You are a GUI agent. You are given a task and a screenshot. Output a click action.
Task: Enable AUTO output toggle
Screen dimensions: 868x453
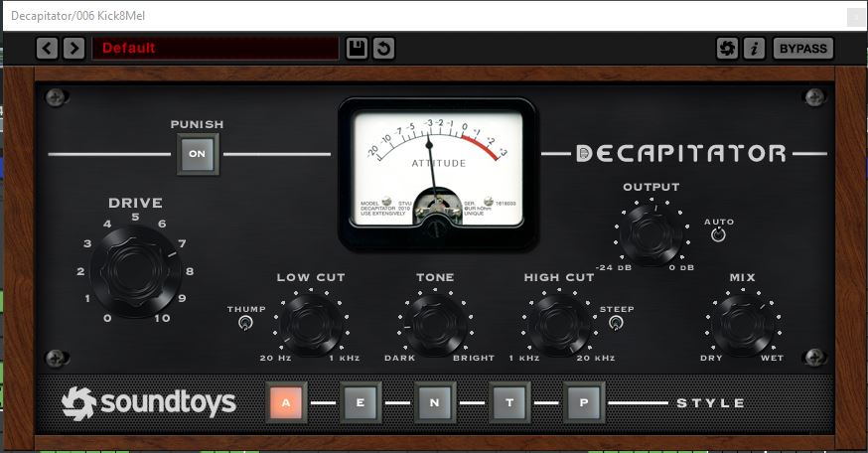coord(718,235)
